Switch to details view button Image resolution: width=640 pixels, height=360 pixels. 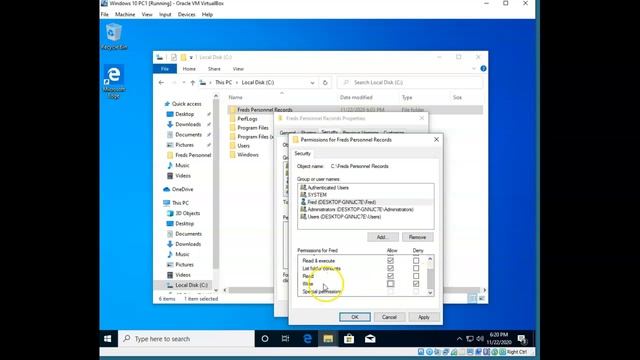pos(472,299)
